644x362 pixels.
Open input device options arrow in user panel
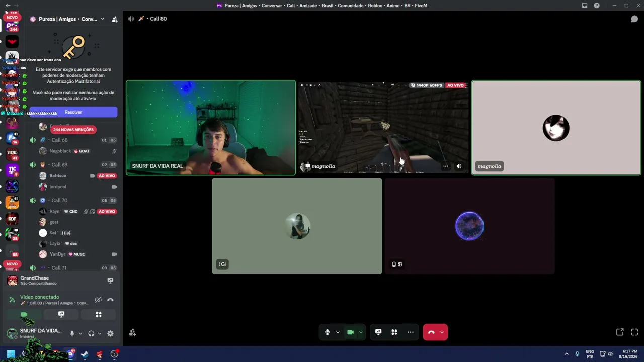[x=80, y=333]
